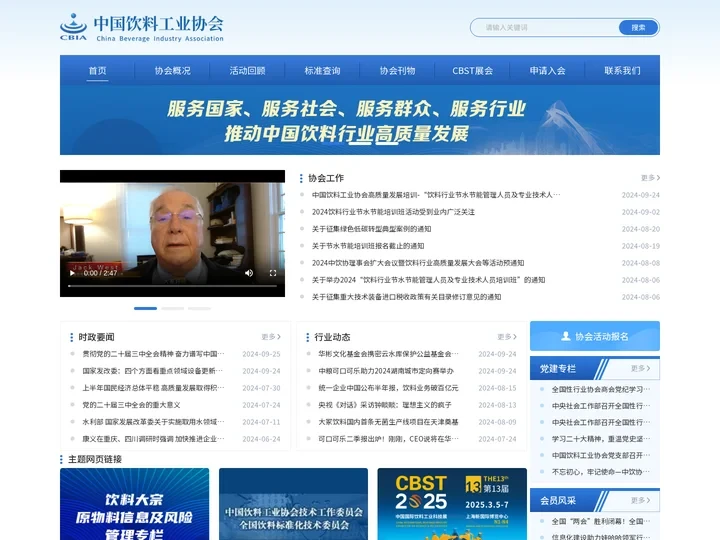Viewport: 720px width, 540px height.
Task: Open the 标准查询 menu item
Action: tap(322, 71)
